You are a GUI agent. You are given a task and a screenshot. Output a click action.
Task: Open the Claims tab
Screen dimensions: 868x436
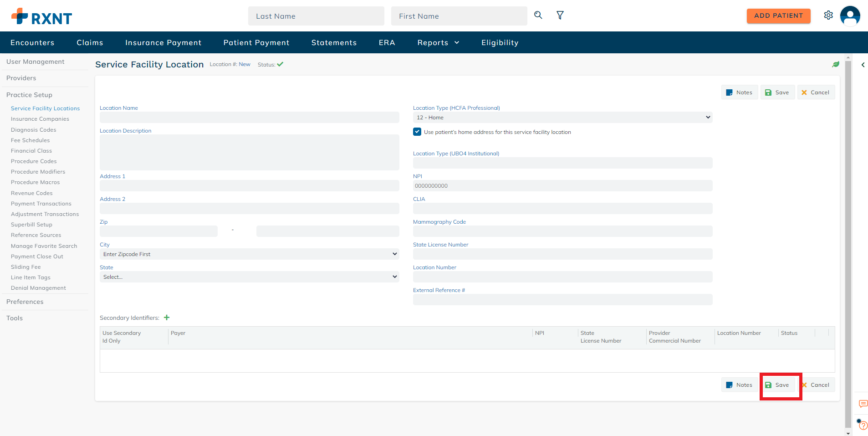90,42
